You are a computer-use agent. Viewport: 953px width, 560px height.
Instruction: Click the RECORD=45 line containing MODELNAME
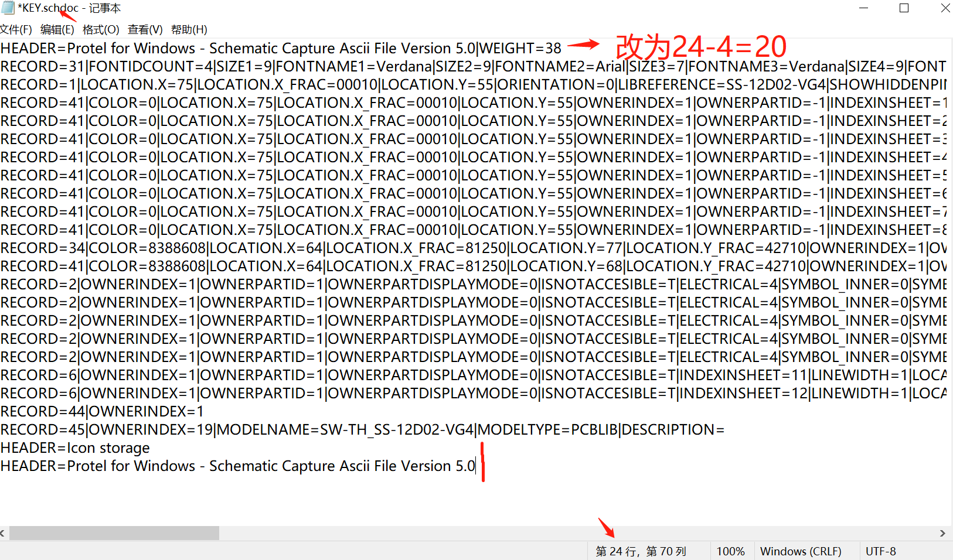tap(234, 429)
